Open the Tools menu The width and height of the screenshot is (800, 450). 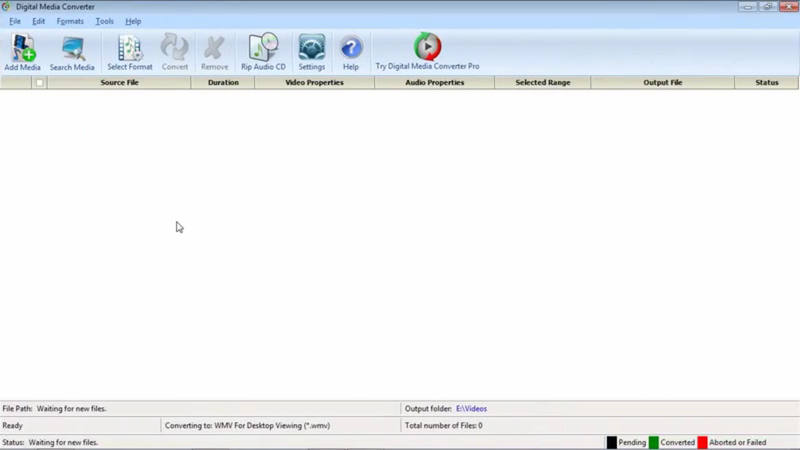pyautogui.click(x=105, y=21)
